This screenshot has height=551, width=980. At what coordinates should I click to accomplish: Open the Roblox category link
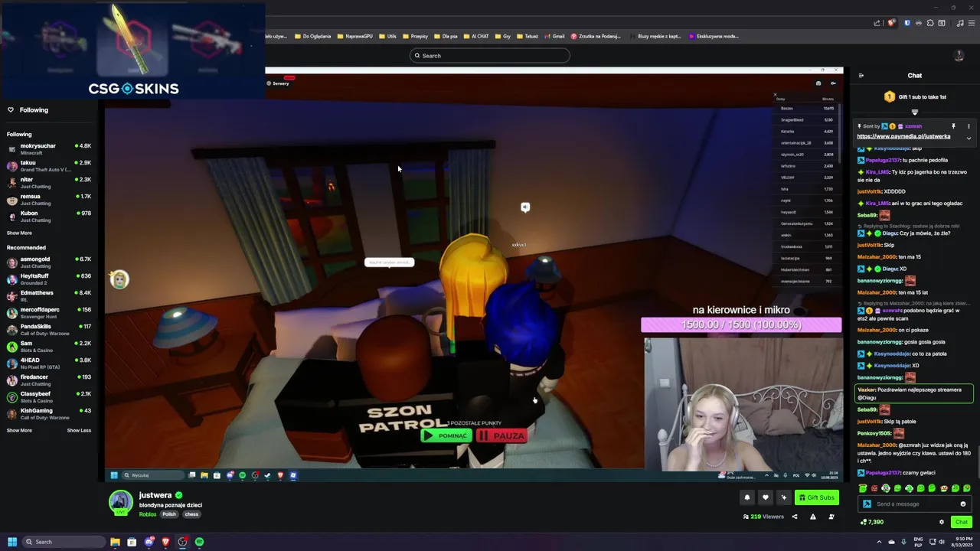click(148, 514)
